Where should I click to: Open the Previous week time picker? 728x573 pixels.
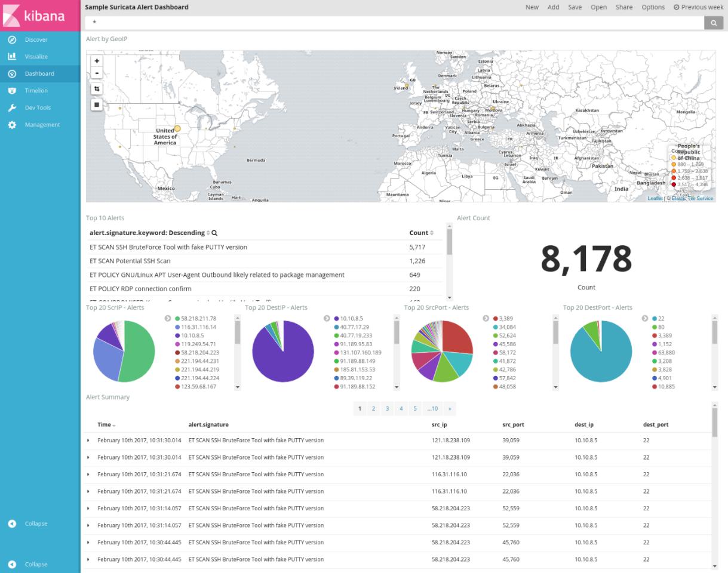point(698,7)
